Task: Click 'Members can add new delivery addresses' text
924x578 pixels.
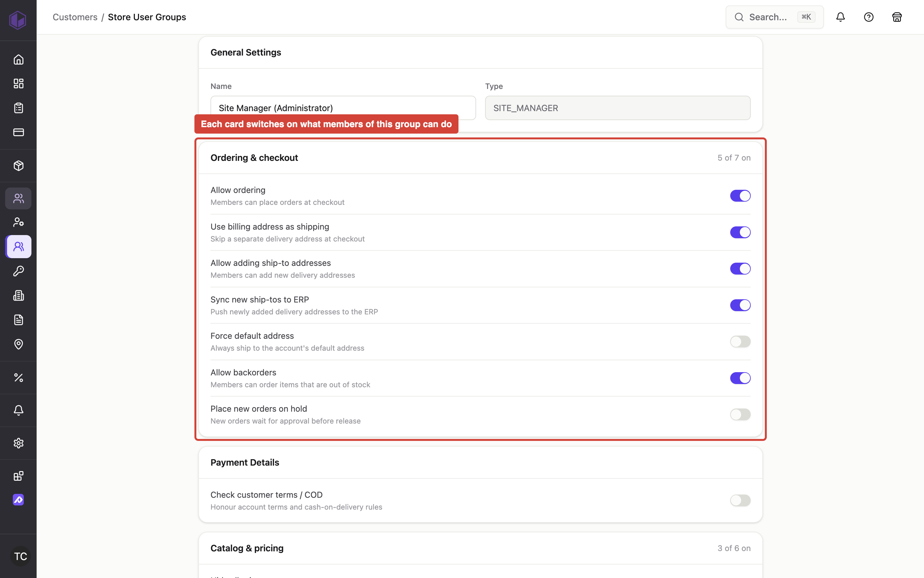Action: coord(283,275)
